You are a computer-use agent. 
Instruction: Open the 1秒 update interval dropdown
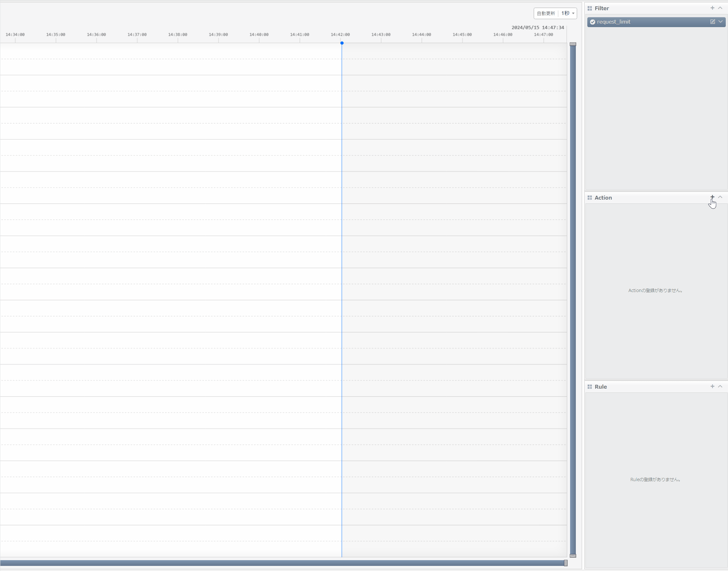568,13
